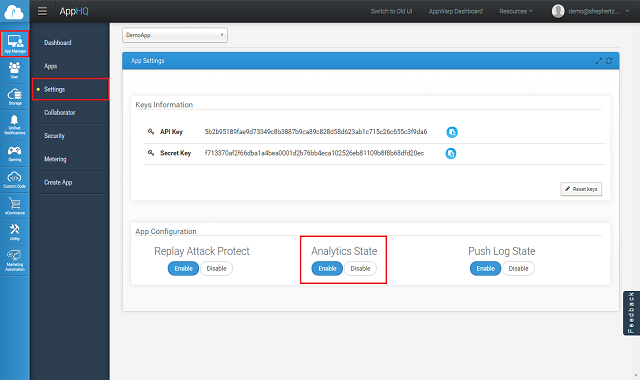Select the Secret Key value text

(314, 153)
